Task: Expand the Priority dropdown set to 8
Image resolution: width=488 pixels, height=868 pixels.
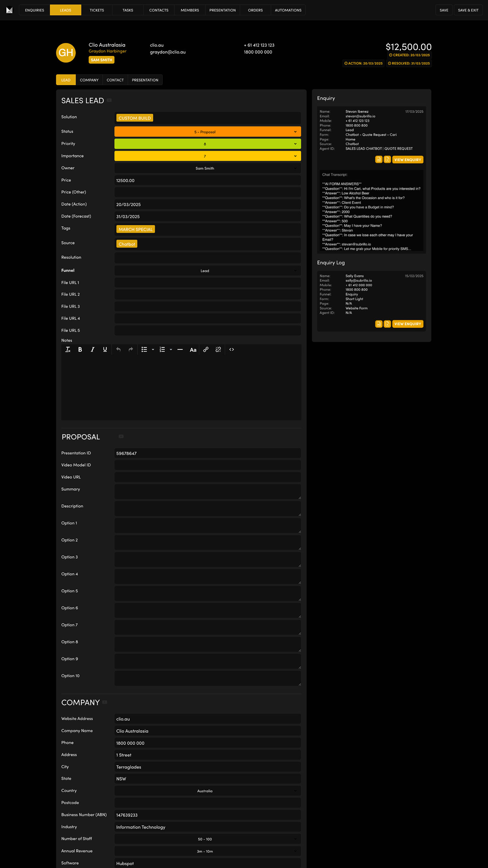Action: (x=207, y=144)
